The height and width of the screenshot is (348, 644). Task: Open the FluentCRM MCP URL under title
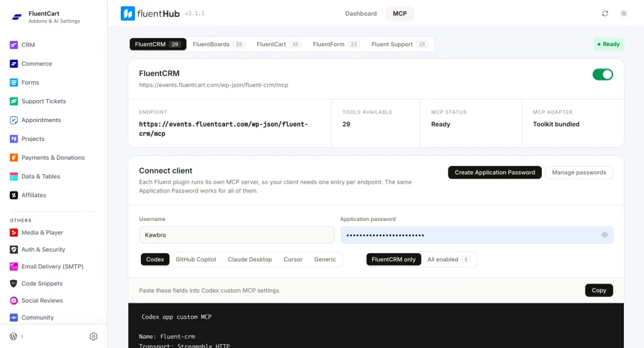coord(214,85)
